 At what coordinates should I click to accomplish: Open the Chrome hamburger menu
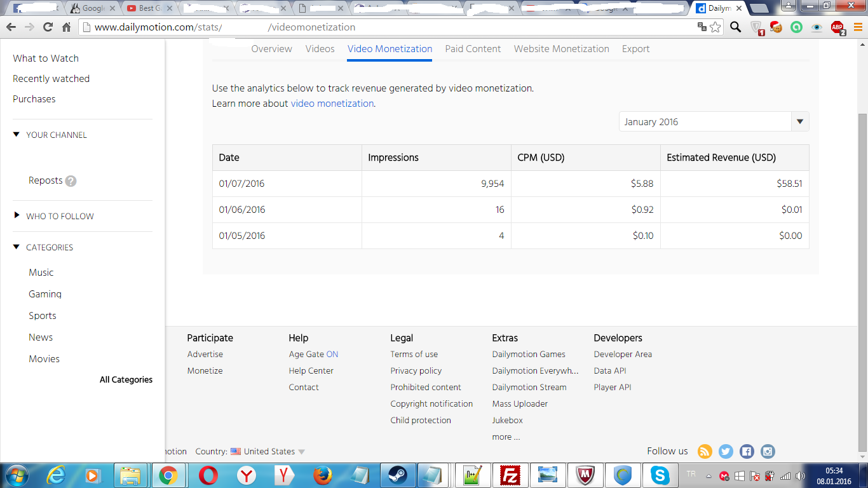[x=857, y=27]
